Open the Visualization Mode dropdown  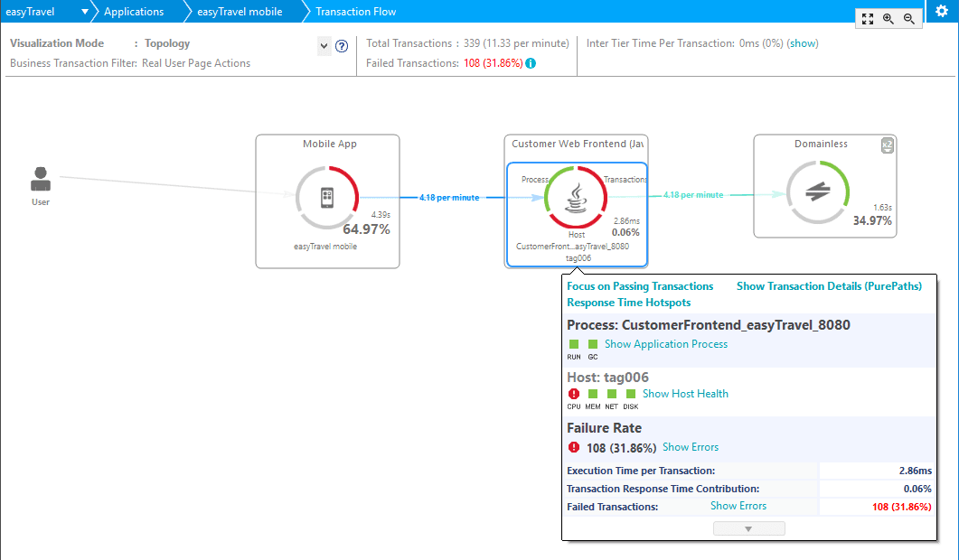coord(324,46)
